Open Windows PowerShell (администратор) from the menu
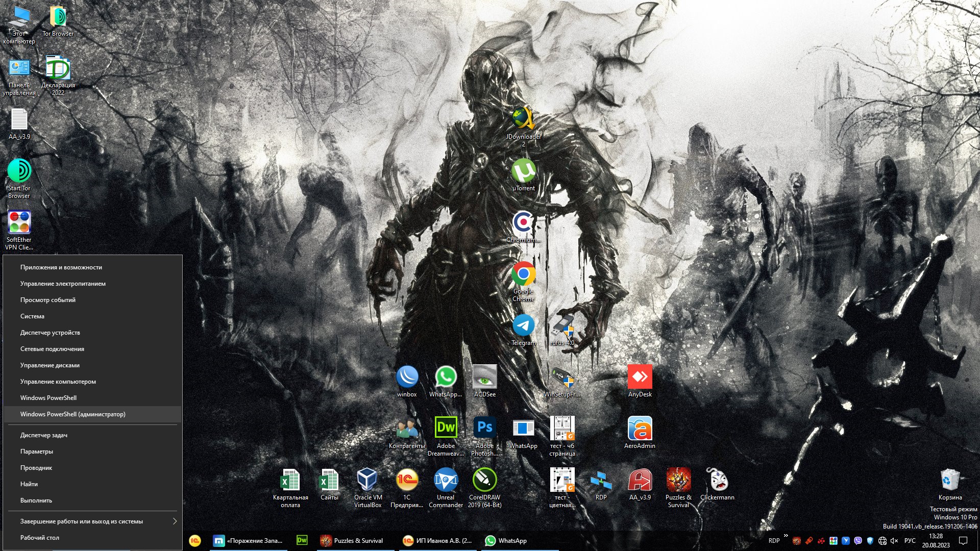The image size is (980, 551). 92,414
